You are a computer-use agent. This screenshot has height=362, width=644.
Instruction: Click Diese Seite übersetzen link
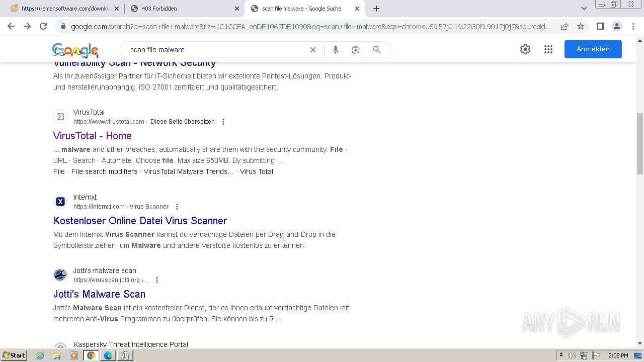coord(183,122)
